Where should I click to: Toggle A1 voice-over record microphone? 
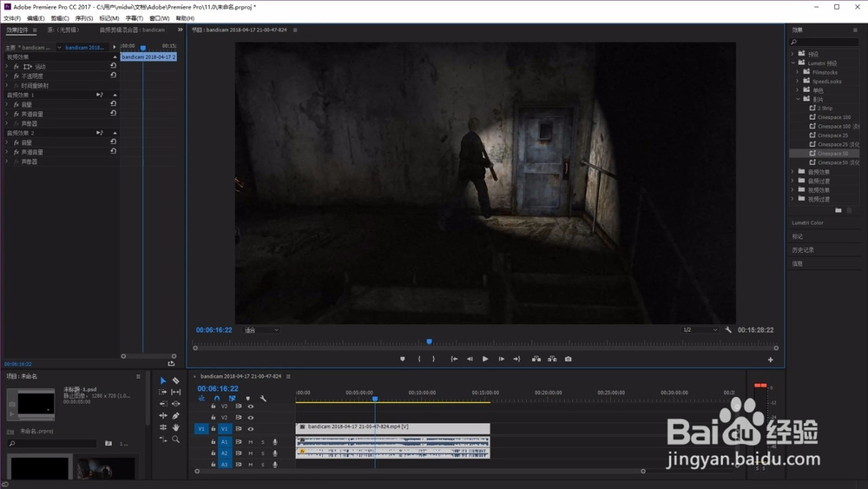pos(275,442)
